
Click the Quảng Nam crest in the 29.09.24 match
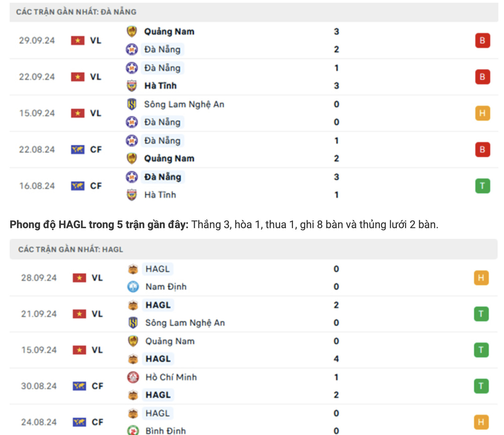tap(132, 32)
